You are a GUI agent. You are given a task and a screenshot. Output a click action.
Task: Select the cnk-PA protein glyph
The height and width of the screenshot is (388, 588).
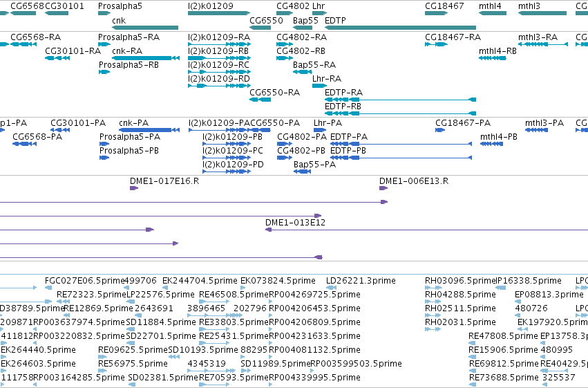pos(149,130)
